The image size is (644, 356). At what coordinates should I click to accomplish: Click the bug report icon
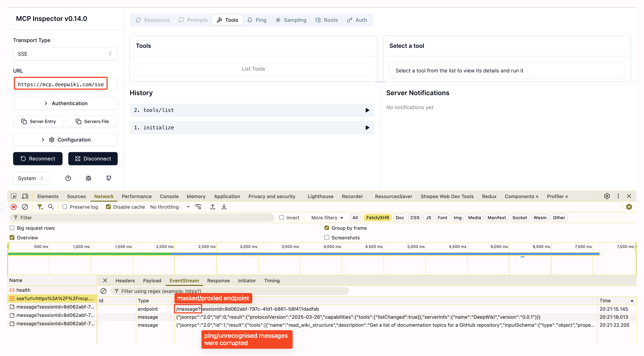(x=89, y=178)
